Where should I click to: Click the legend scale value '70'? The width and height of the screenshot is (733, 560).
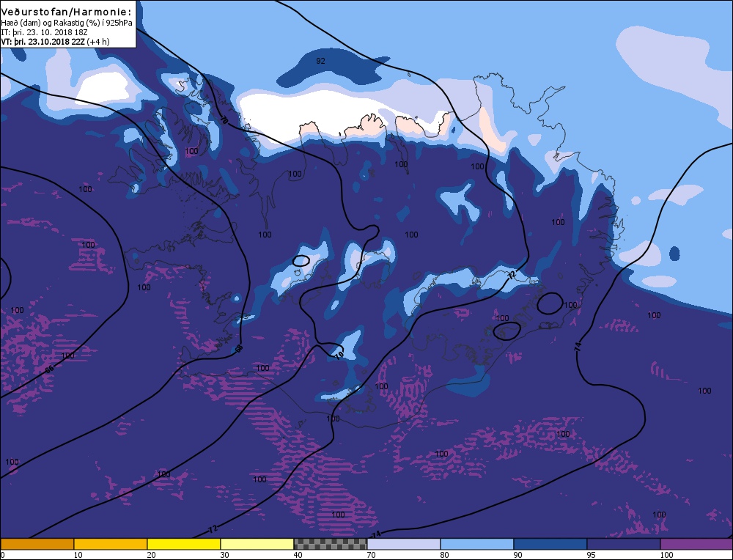point(371,555)
